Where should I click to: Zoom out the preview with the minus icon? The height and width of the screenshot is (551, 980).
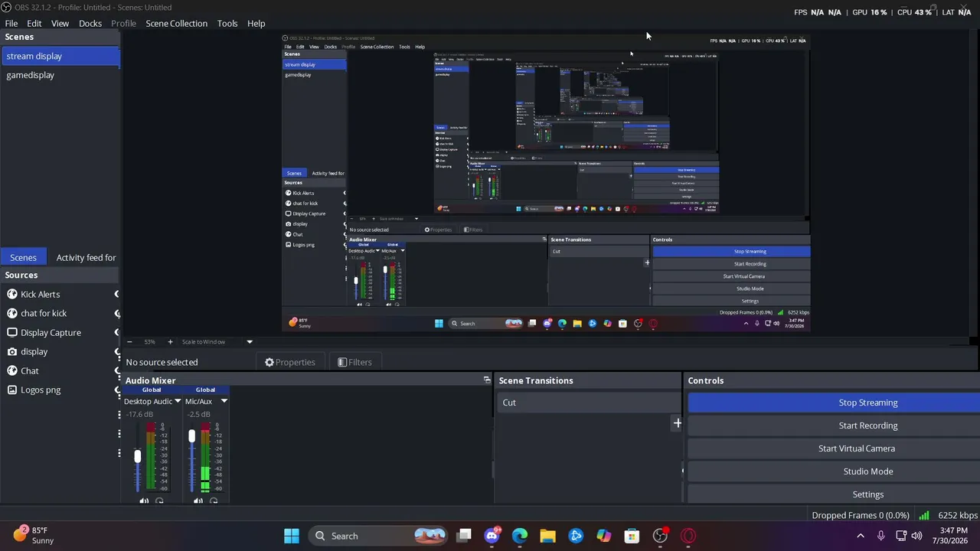[129, 342]
